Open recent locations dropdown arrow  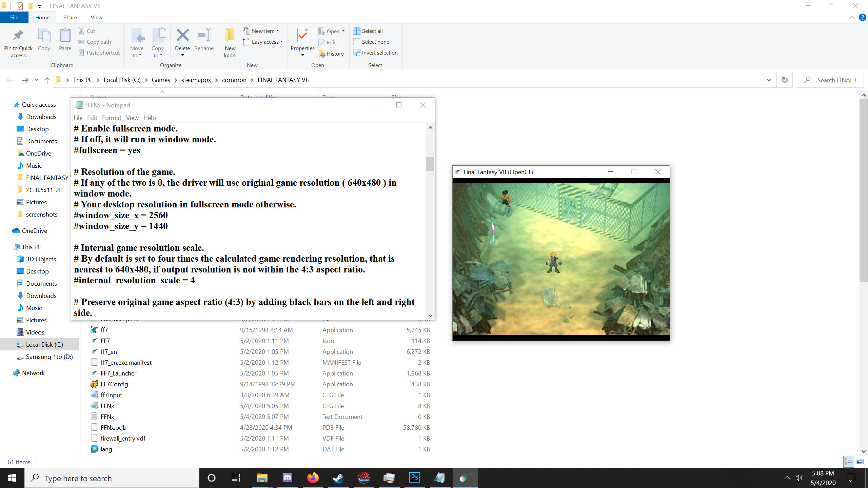(x=37, y=80)
